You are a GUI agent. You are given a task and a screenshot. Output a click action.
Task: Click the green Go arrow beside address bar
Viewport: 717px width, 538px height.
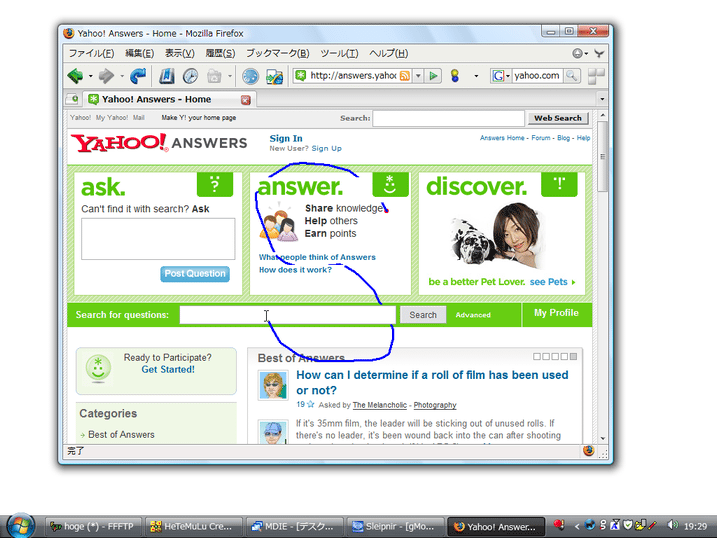pos(433,76)
